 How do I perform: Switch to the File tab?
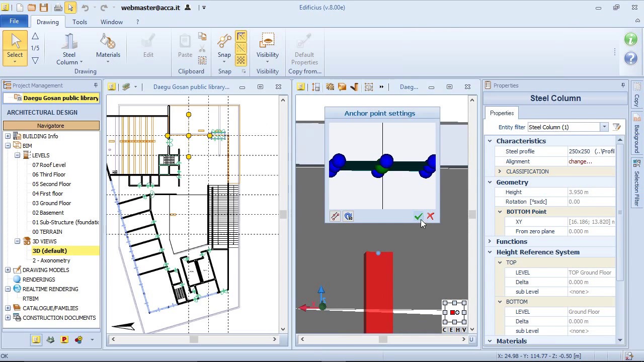14,21
